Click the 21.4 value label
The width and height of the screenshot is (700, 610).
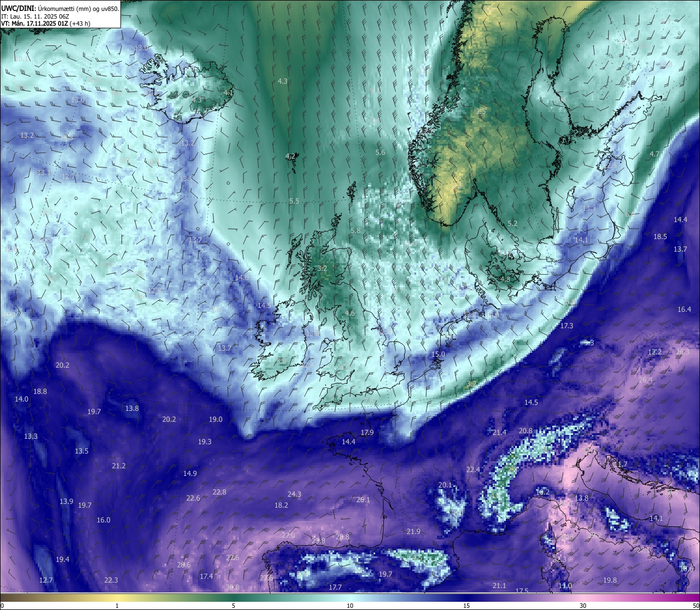click(499, 432)
